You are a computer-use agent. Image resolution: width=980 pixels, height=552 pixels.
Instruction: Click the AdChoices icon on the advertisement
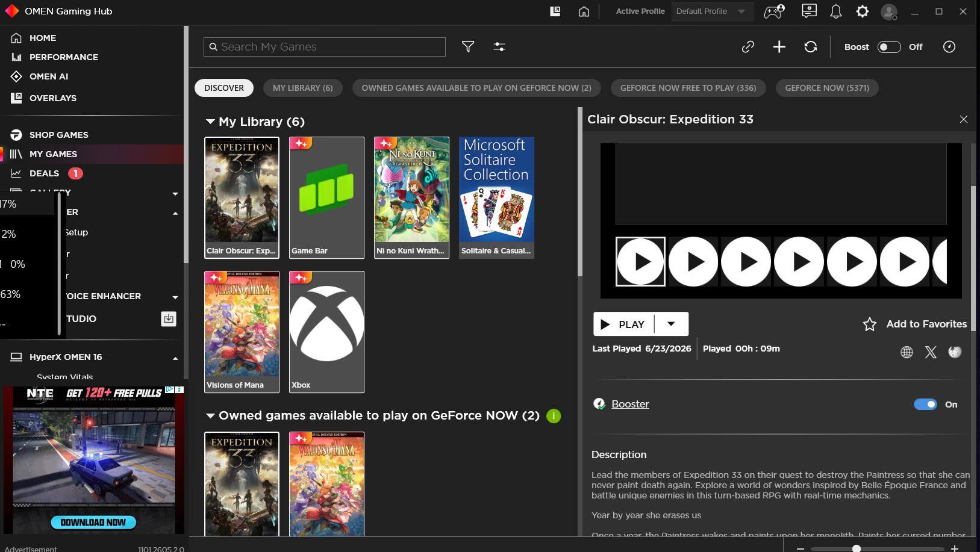tap(170, 390)
